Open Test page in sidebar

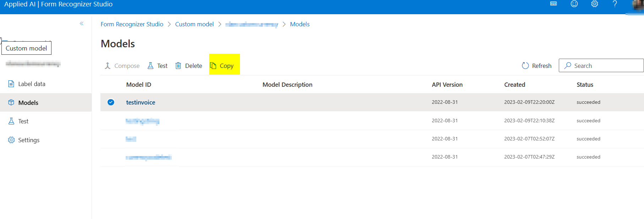pyautogui.click(x=46, y=121)
